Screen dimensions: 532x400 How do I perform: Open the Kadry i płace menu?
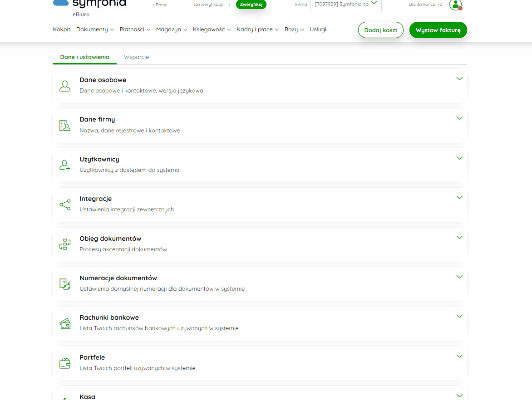tap(257, 29)
